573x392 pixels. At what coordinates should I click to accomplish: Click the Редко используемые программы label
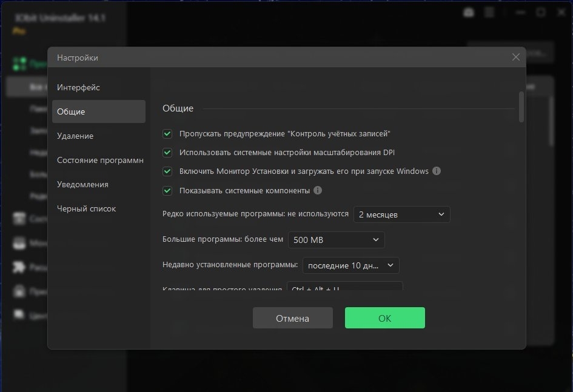click(255, 214)
